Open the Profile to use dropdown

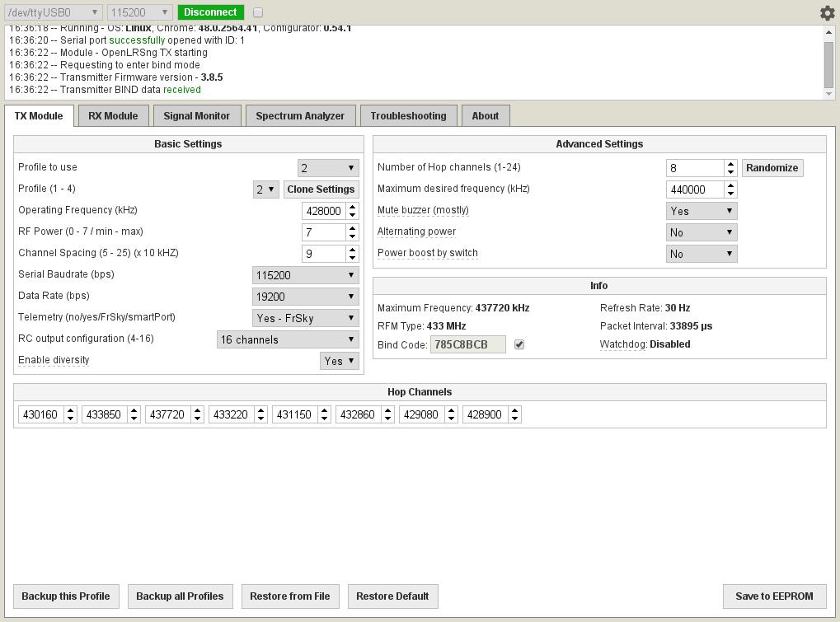[328, 168]
